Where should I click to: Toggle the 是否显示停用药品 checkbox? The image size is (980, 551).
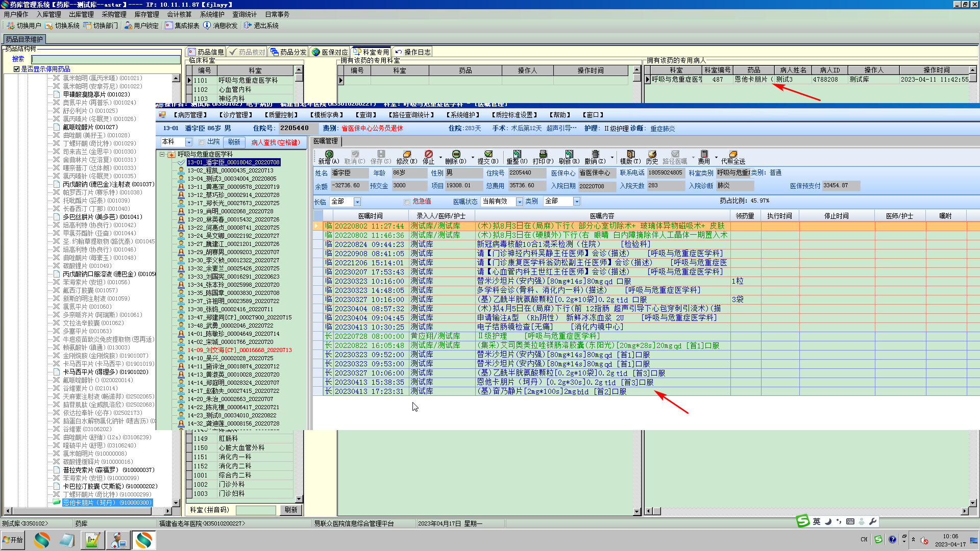17,69
